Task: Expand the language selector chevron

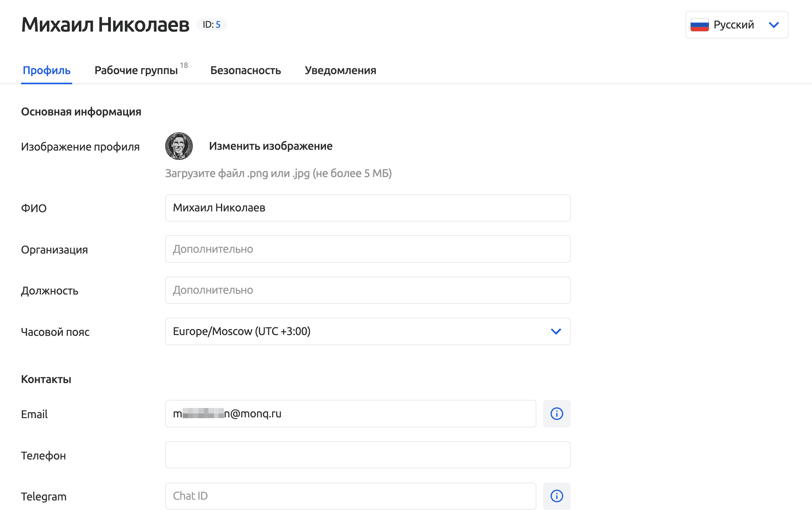Action: (773, 25)
